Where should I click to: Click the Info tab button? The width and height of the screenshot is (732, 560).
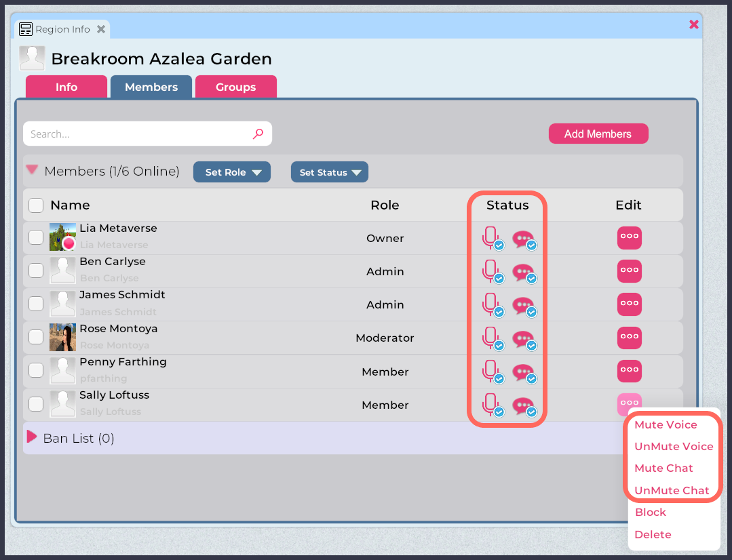66,87
